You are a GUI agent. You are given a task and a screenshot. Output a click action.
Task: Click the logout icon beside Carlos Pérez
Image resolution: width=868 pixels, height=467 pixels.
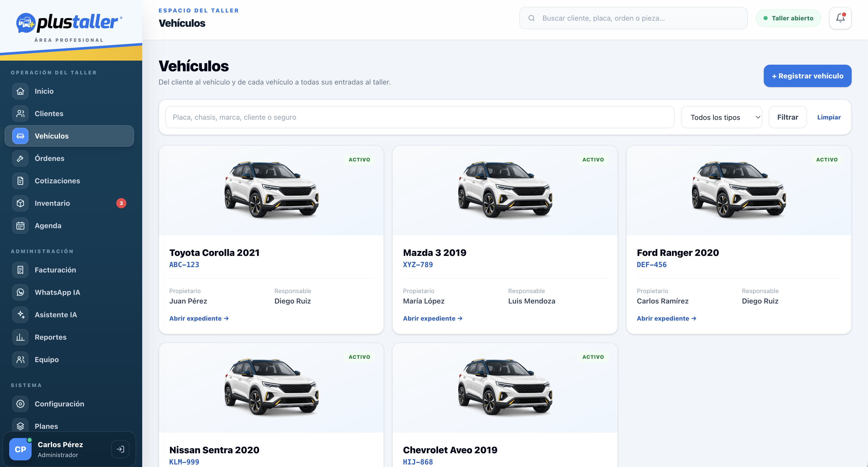coord(120,449)
